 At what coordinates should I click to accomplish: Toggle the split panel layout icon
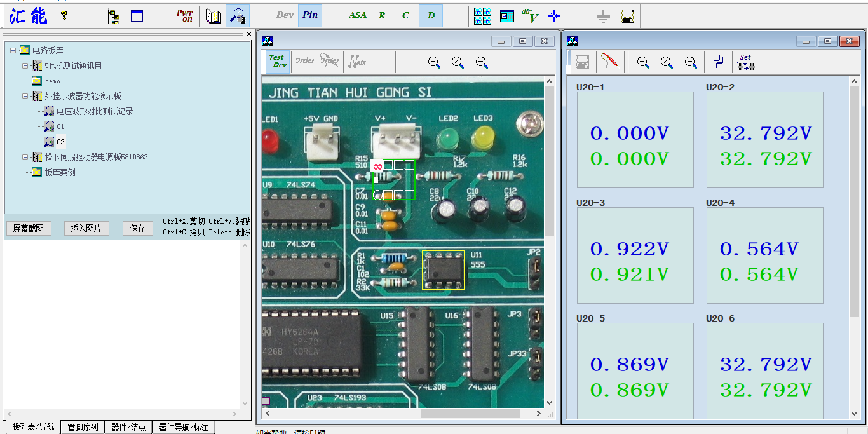[137, 17]
